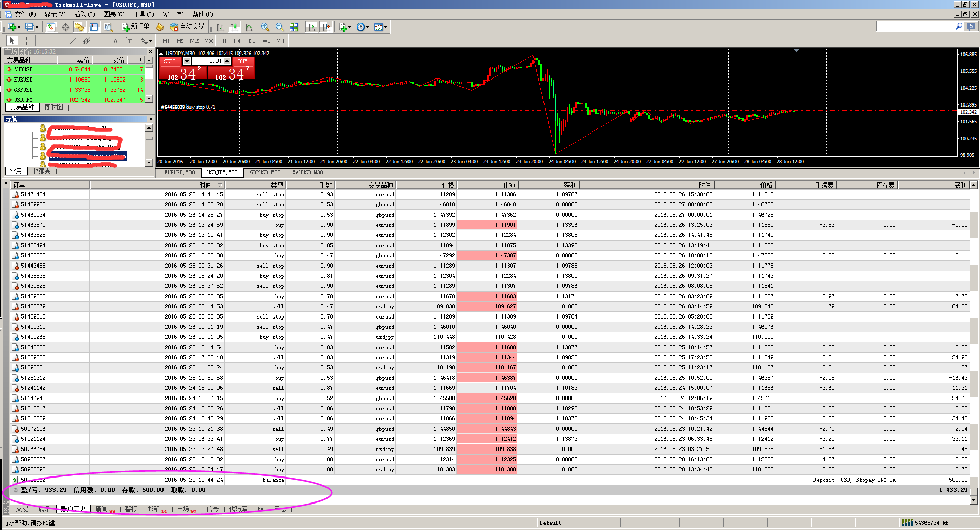This screenshot has height=530, width=980.
Task: Select the crosshair tool
Action: (x=27, y=41)
